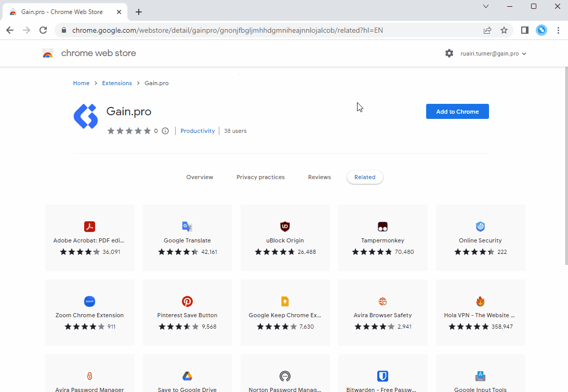Switch to the Reviews tab

click(x=319, y=177)
